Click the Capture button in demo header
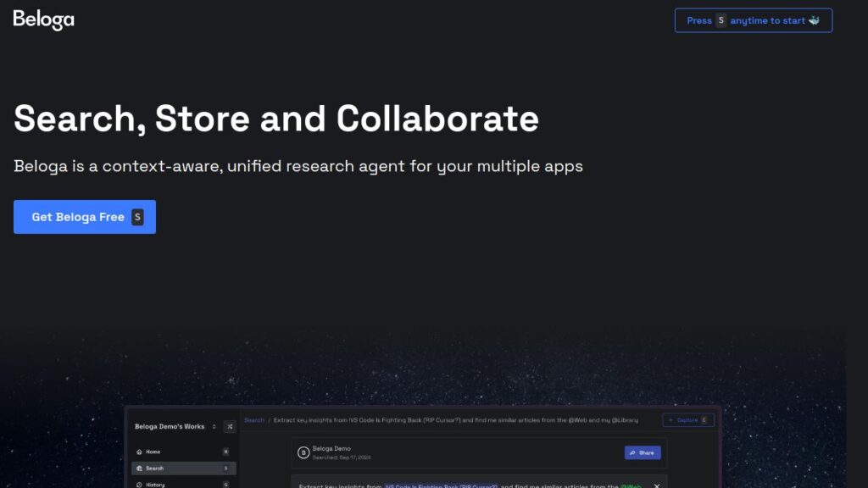This screenshot has width=868, height=488. point(687,420)
